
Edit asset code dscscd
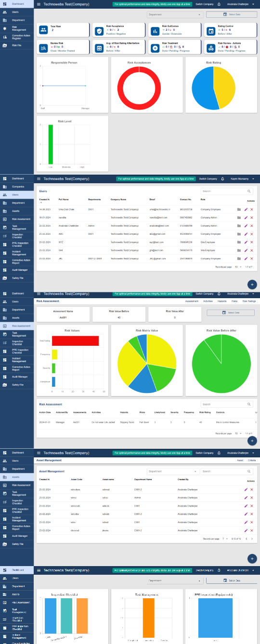click(x=246, y=530)
